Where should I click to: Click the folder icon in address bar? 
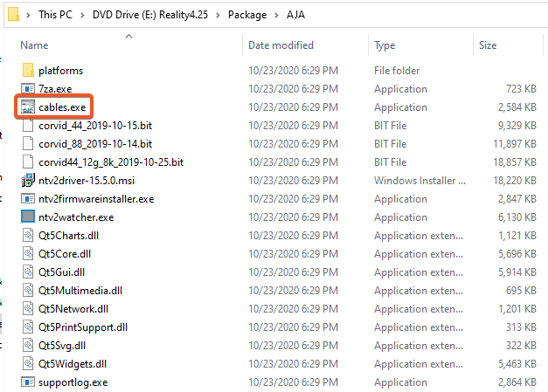tap(11, 15)
